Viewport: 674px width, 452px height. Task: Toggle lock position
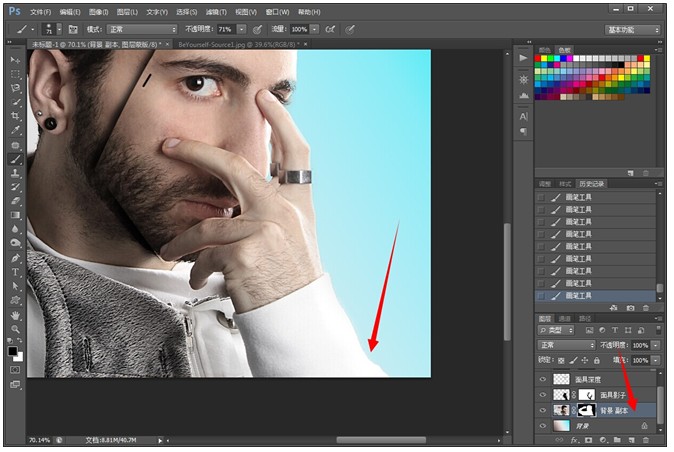(x=585, y=360)
